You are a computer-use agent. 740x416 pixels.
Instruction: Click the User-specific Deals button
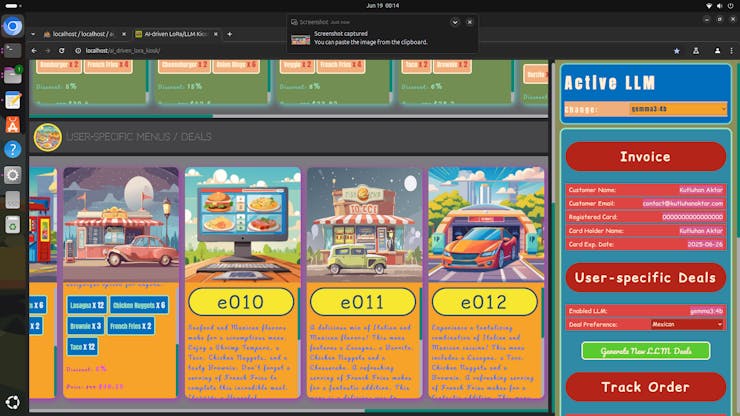tap(646, 278)
